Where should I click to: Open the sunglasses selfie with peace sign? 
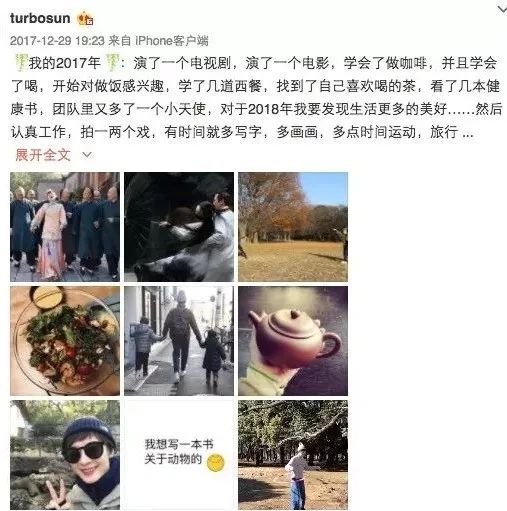coord(65,455)
